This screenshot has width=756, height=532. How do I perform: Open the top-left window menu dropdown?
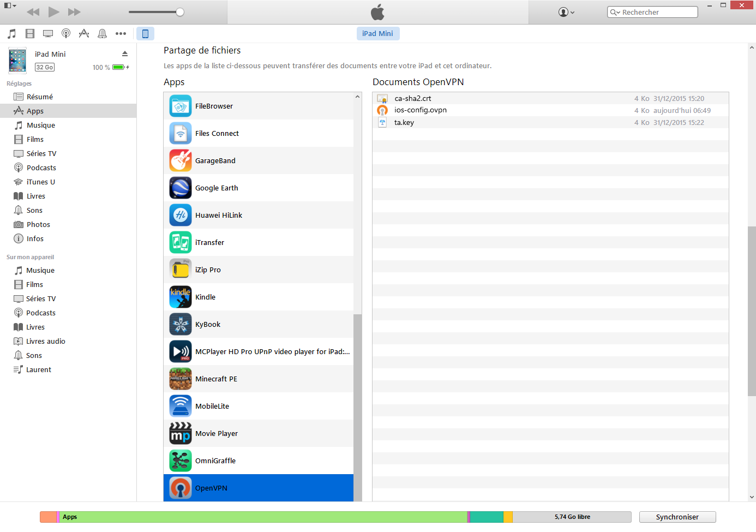[x=10, y=6]
